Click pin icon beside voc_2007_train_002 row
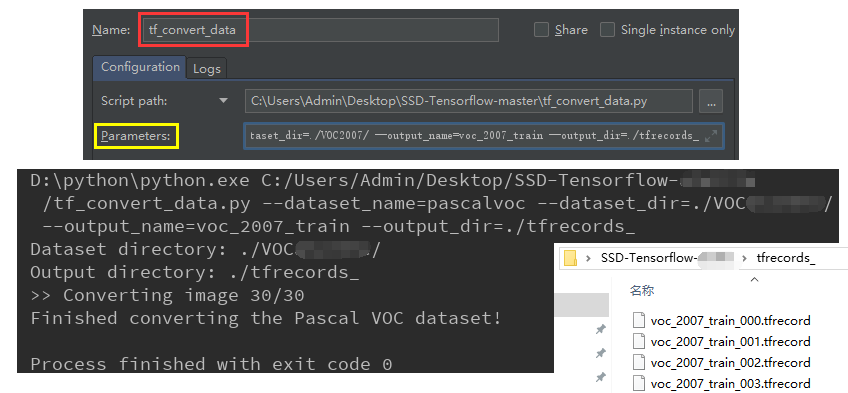Screen dimensions: 848x393 pos(600,377)
